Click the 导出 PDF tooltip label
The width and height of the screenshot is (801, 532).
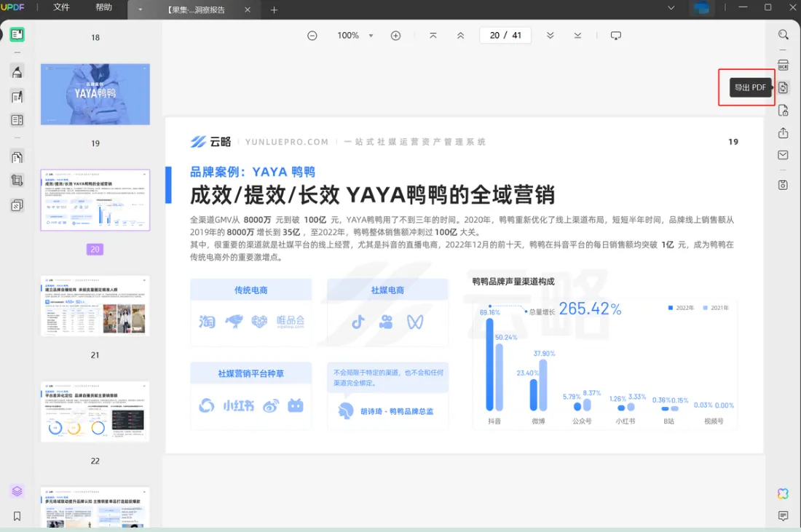(750, 87)
